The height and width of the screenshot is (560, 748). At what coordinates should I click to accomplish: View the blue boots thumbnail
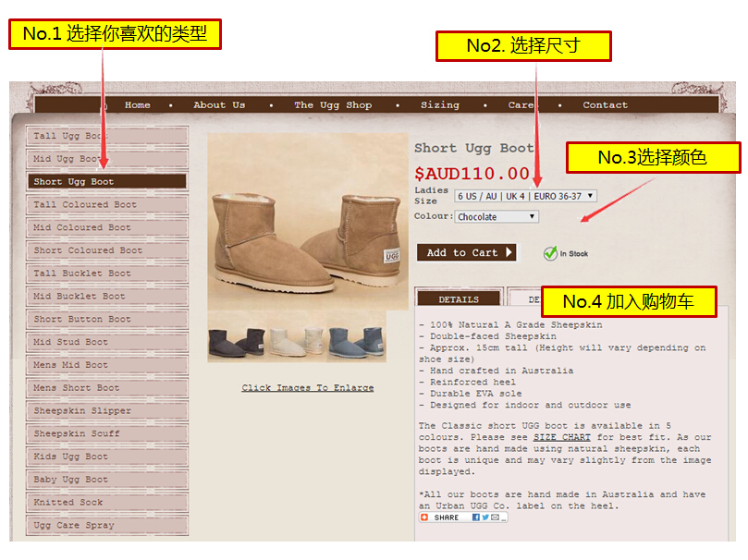click(x=356, y=341)
